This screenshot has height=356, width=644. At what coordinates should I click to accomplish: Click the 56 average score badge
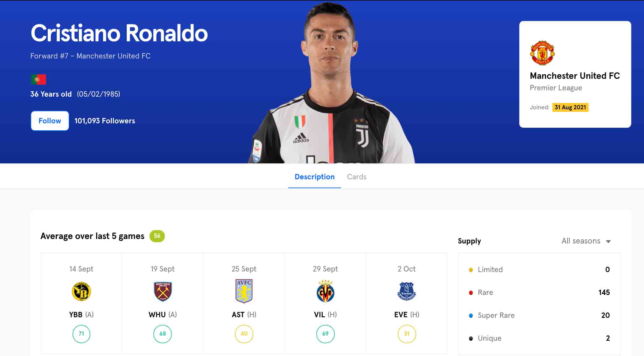click(157, 236)
